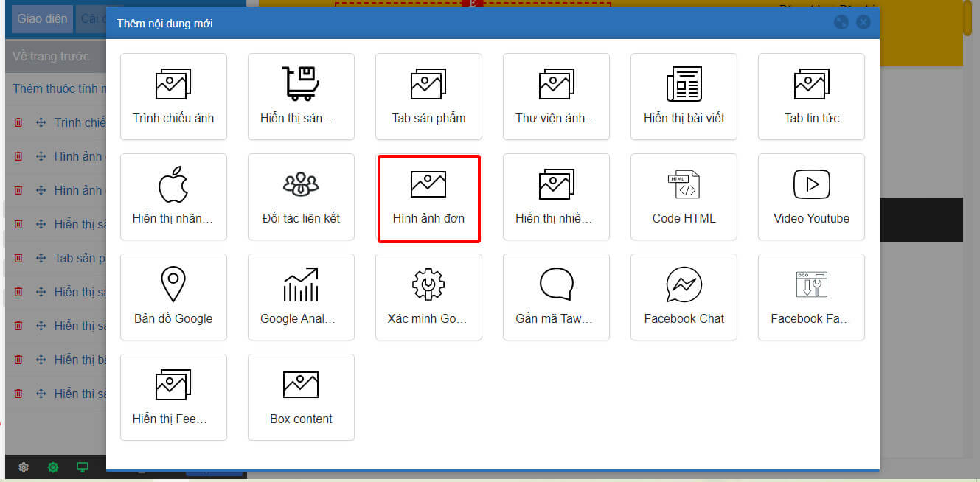Click Về trang trước back link

point(51,56)
